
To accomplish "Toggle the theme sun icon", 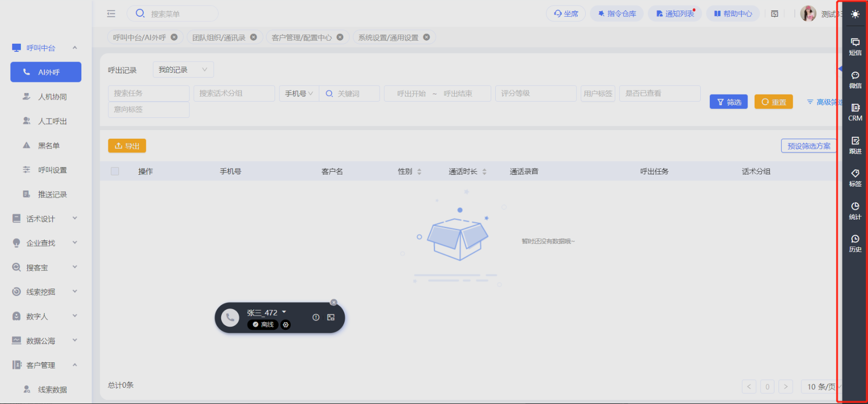I will click(855, 14).
